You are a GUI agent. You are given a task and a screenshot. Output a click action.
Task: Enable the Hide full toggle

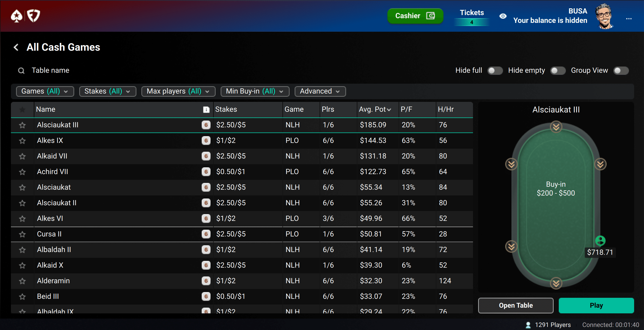pyautogui.click(x=495, y=70)
